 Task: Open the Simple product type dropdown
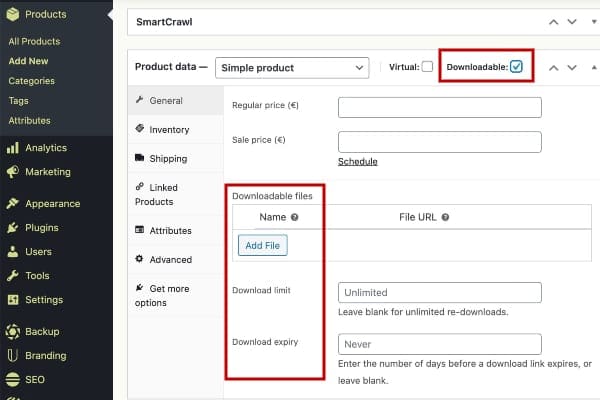point(291,67)
